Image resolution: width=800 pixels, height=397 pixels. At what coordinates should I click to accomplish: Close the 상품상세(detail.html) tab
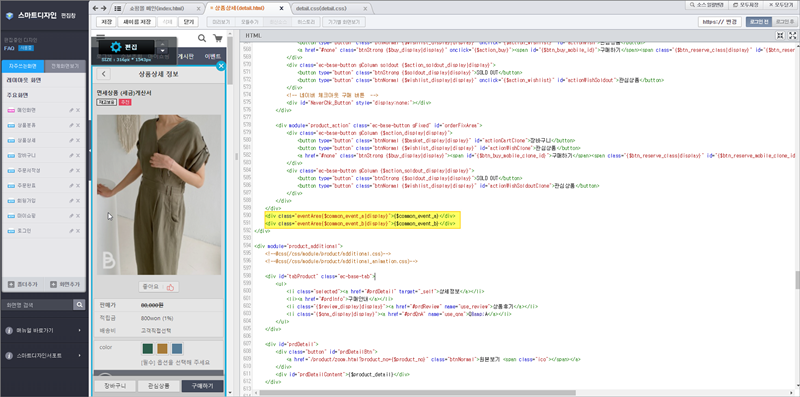coord(281,9)
